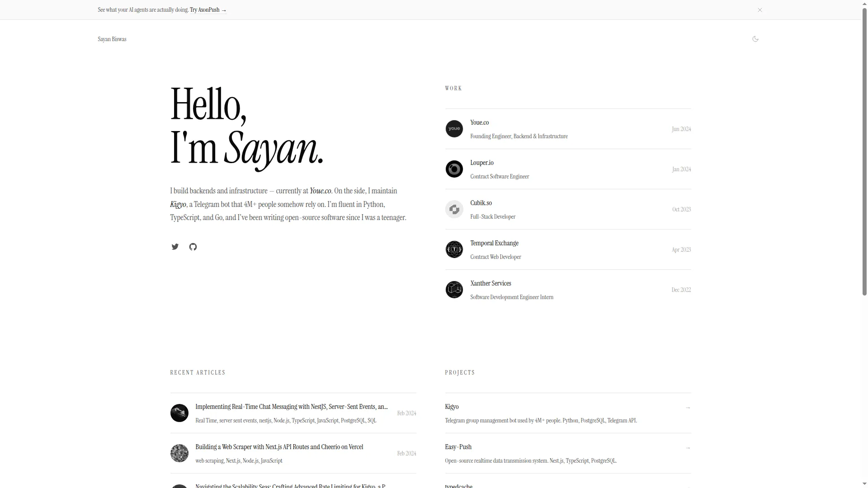Click the web scraping tags line

pos(239,461)
